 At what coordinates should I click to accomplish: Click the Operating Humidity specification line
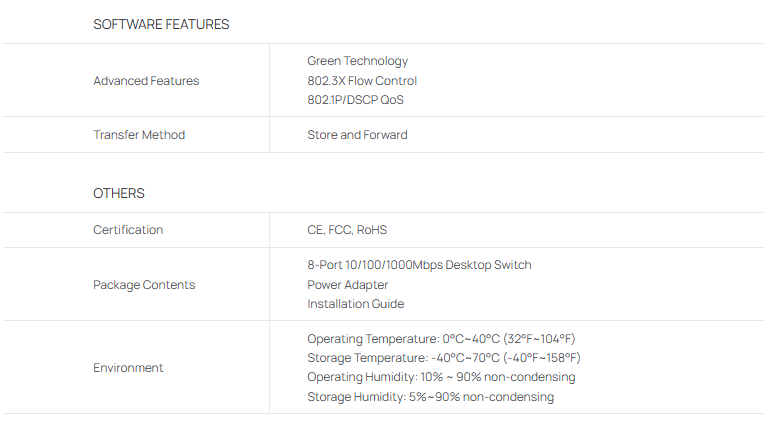[441, 377]
